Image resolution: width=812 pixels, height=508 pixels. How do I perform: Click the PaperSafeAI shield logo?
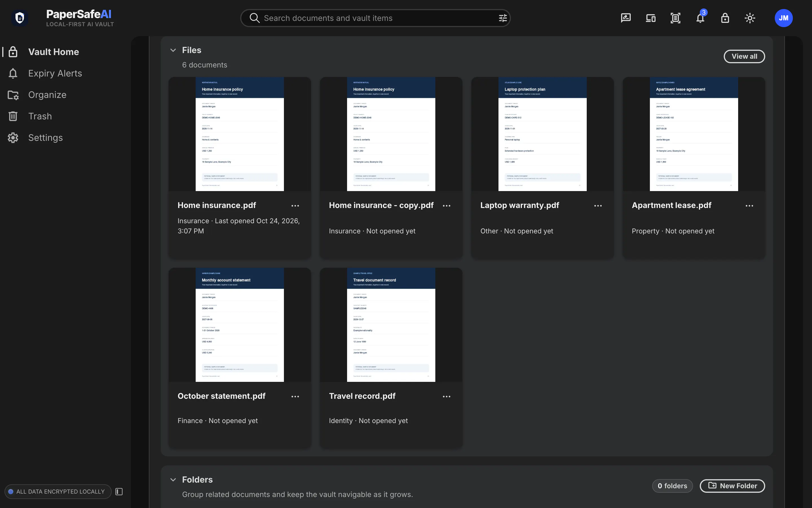pos(20,18)
